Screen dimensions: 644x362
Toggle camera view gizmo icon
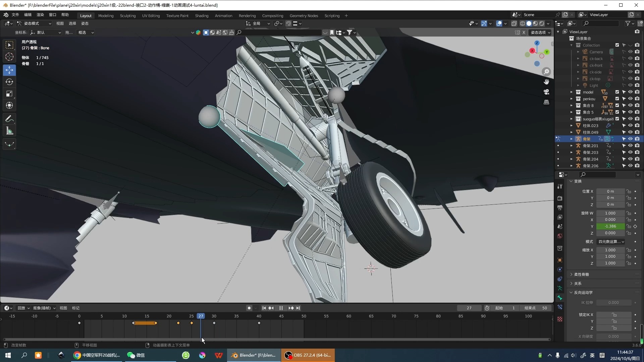[546, 92]
